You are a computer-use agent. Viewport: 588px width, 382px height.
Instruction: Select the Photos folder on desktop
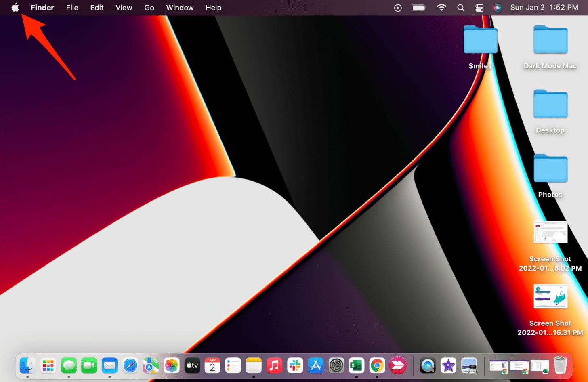[x=550, y=168]
